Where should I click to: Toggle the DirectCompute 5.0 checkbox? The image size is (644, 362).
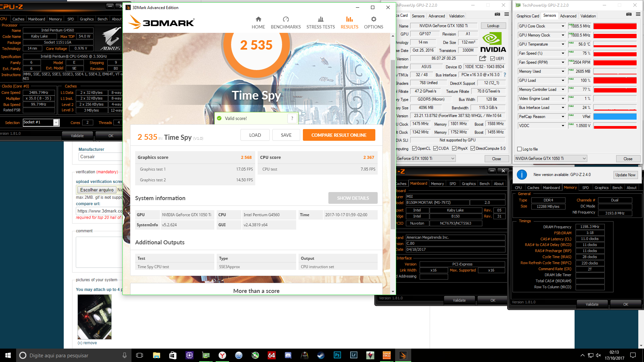[473, 148]
